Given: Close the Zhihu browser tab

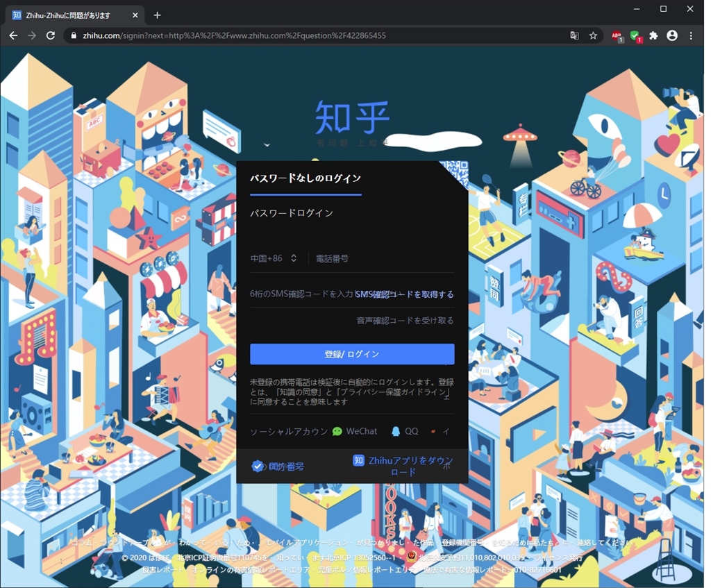Looking at the screenshot, I should 135,15.
